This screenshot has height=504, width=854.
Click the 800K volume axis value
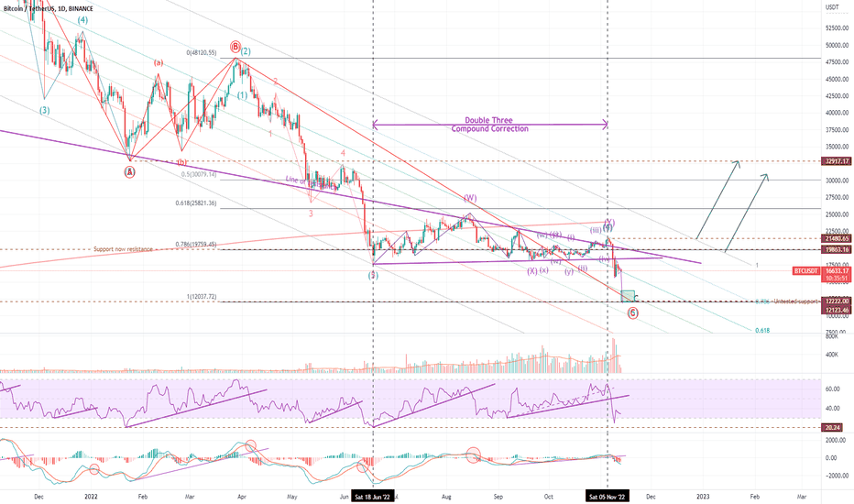832,336
